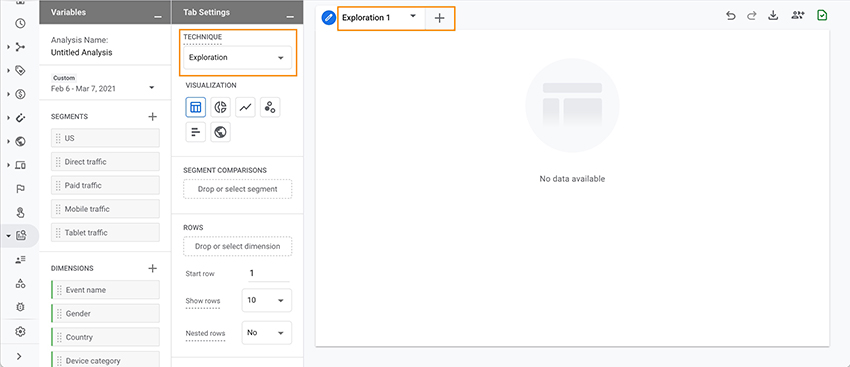850x367 pixels.
Task: Open the Custom definitions shapes icon
Action: click(x=20, y=283)
